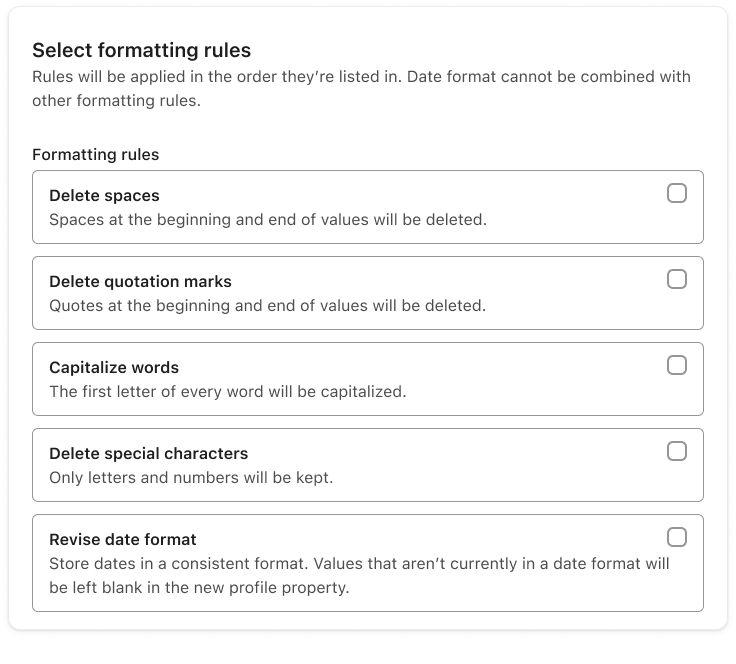Click the "Delete quotation marks" rule title
The image size is (736, 664).
point(140,282)
